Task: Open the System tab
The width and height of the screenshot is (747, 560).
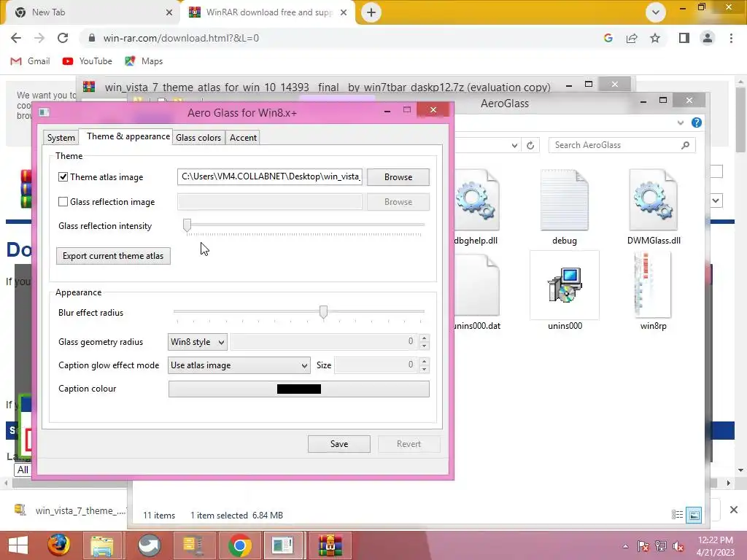Action: [61, 138]
